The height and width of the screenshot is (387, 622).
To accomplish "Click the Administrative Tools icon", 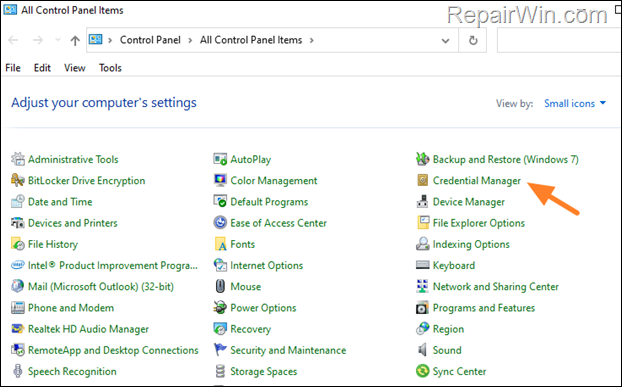I will click(x=17, y=159).
